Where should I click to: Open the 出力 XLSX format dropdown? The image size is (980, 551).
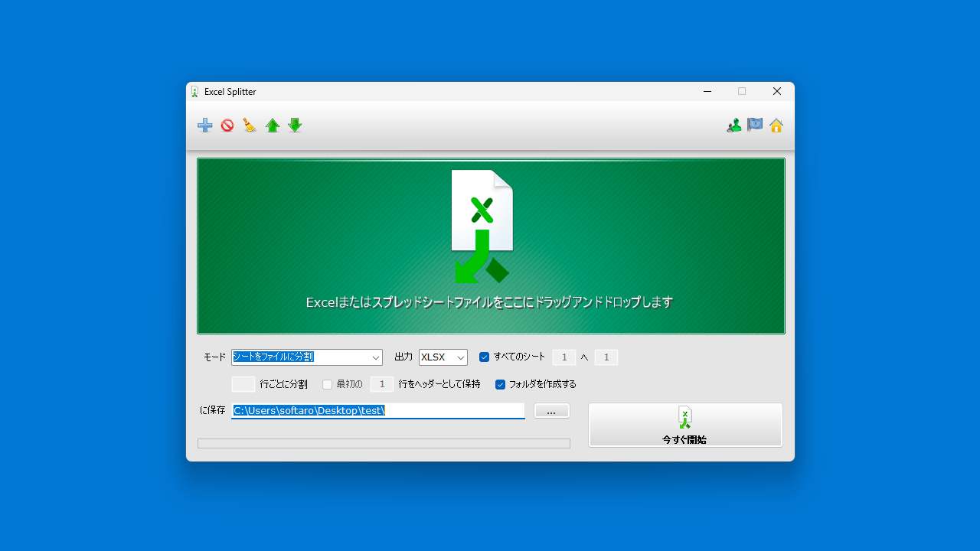443,357
